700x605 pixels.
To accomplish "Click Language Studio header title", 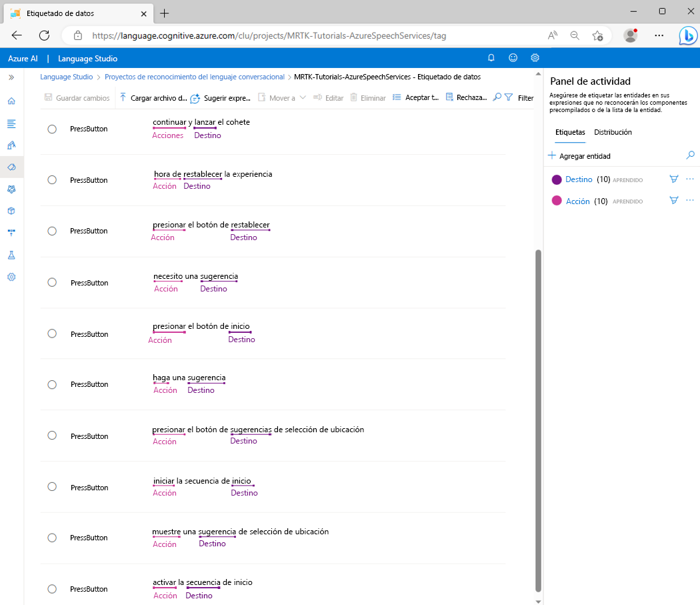I will pyautogui.click(x=87, y=59).
